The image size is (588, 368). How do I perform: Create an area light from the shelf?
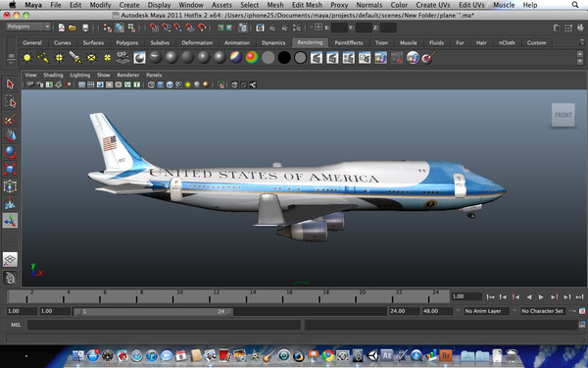pyautogui.click(x=91, y=58)
